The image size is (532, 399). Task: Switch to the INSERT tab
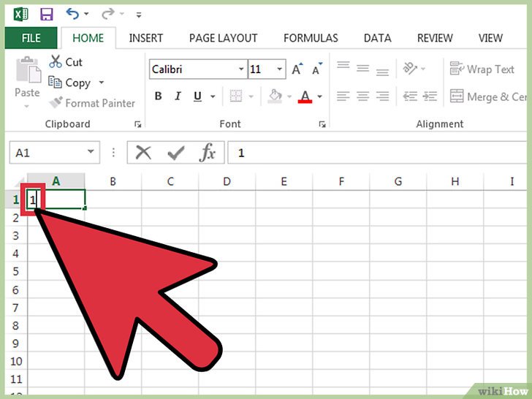pos(146,38)
